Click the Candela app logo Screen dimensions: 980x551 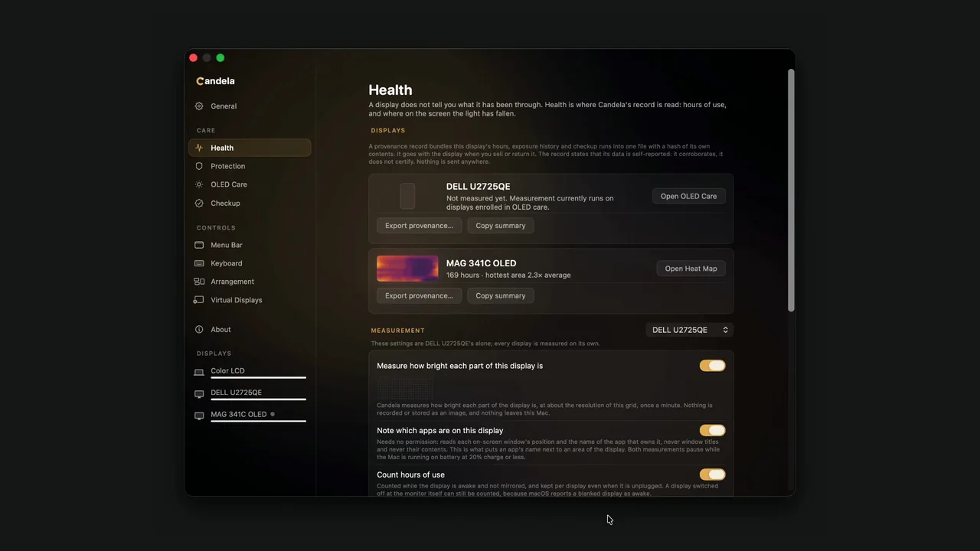[x=215, y=81]
